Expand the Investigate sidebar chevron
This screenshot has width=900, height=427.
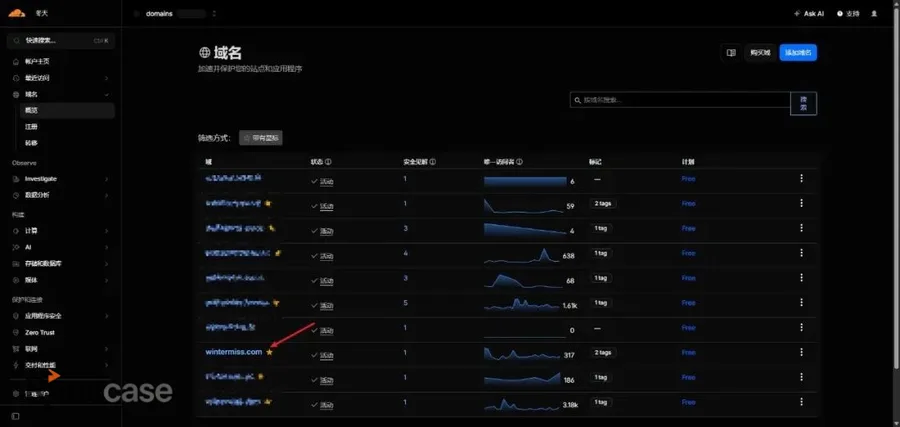[107, 179]
